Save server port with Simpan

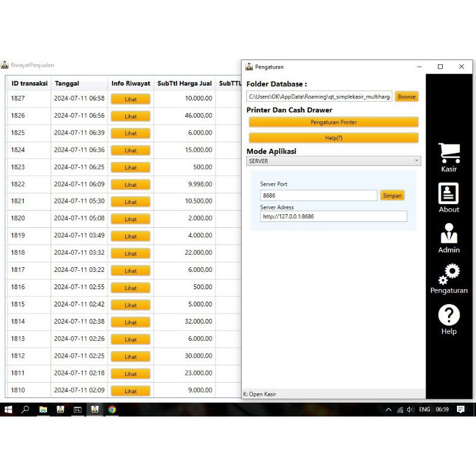pyautogui.click(x=392, y=195)
